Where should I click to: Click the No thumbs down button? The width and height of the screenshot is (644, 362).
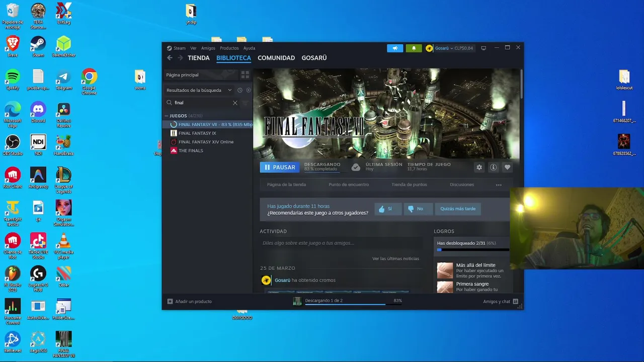418,209
